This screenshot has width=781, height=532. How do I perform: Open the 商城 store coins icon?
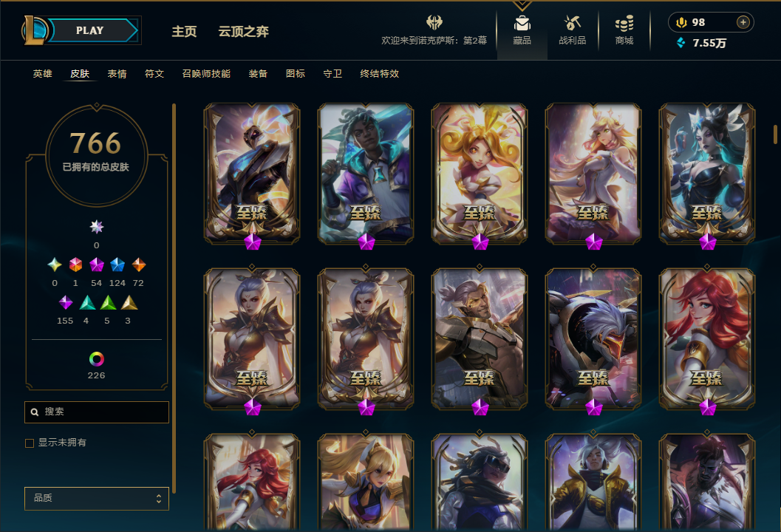[x=624, y=23]
